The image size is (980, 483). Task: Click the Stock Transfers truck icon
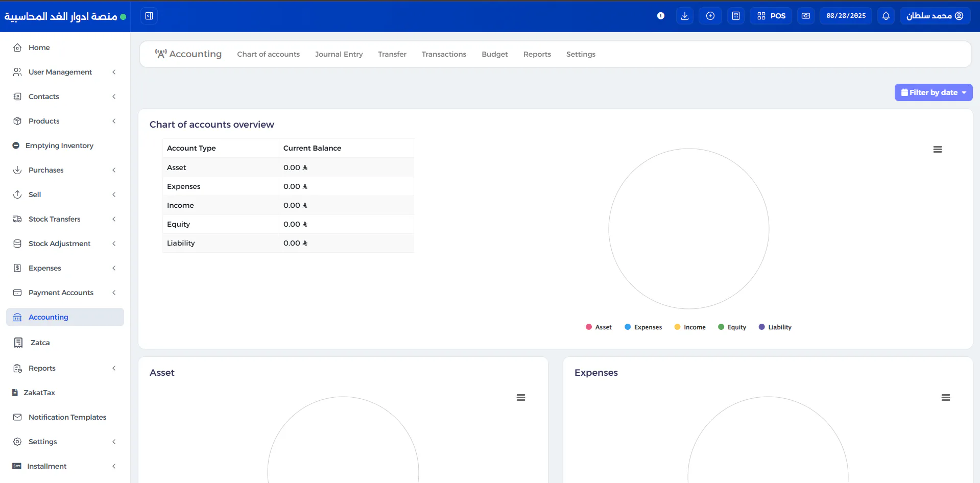click(x=17, y=219)
